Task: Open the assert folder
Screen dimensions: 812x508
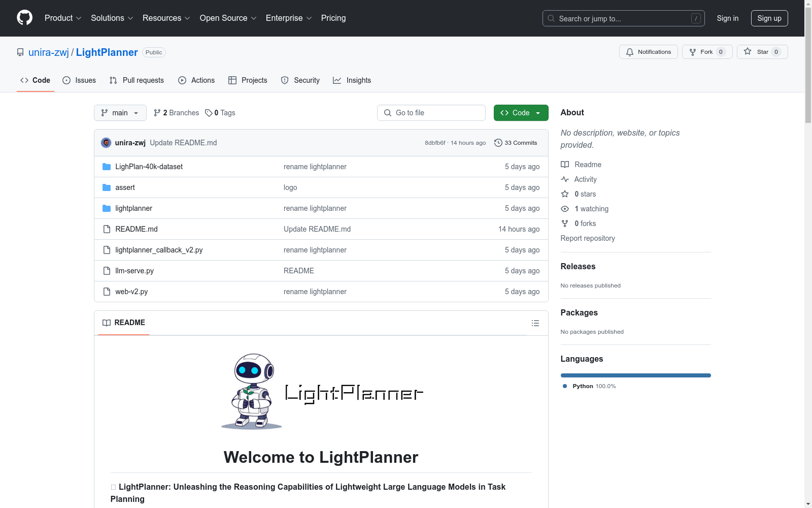Action: click(x=125, y=187)
